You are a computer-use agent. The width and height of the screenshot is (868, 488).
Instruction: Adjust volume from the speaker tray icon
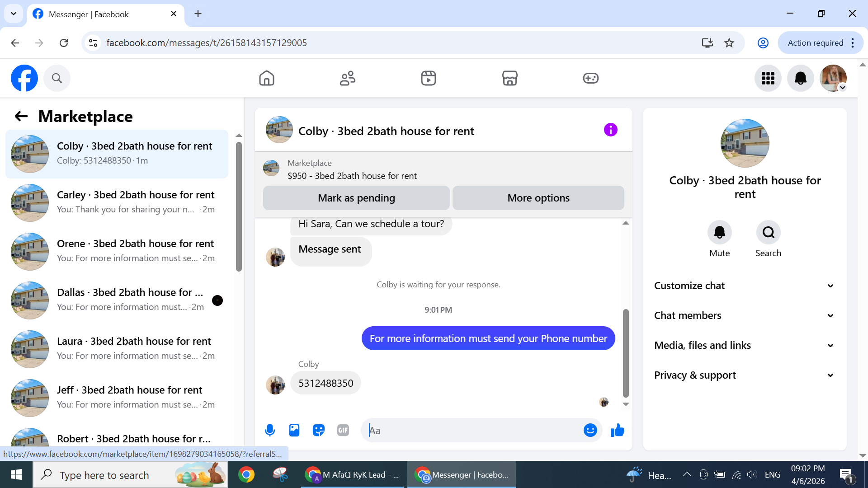coord(752,474)
